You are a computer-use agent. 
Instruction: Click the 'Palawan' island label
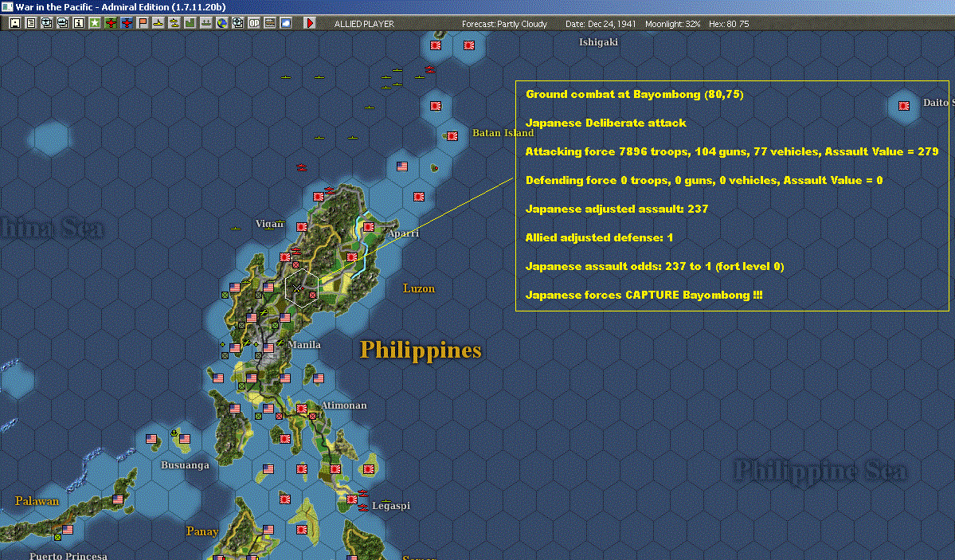37,501
